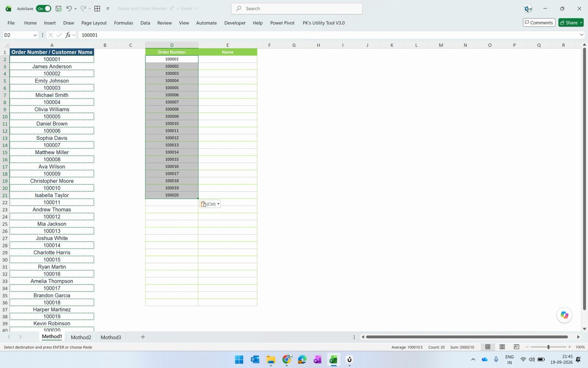Expand Customize Quick Access Toolbar dropdown
Image resolution: width=588 pixels, height=368 pixels.
pyautogui.click(x=108, y=8)
